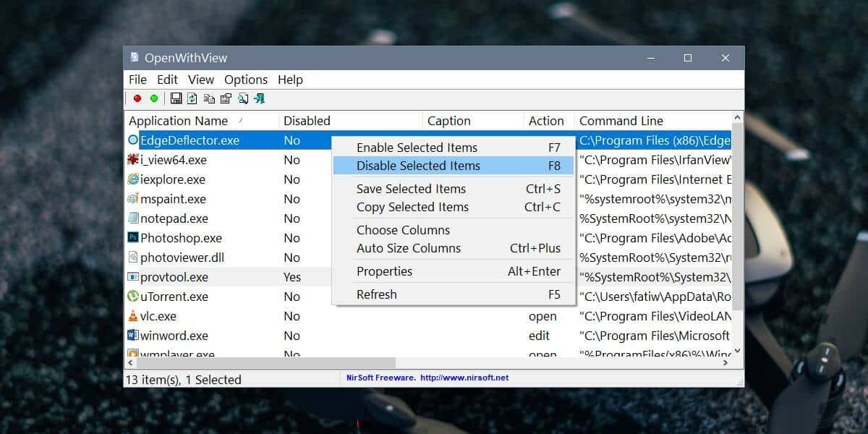Click the vlc.exe cone icon
Viewport: 868px width, 434px height.
(x=133, y=316)
